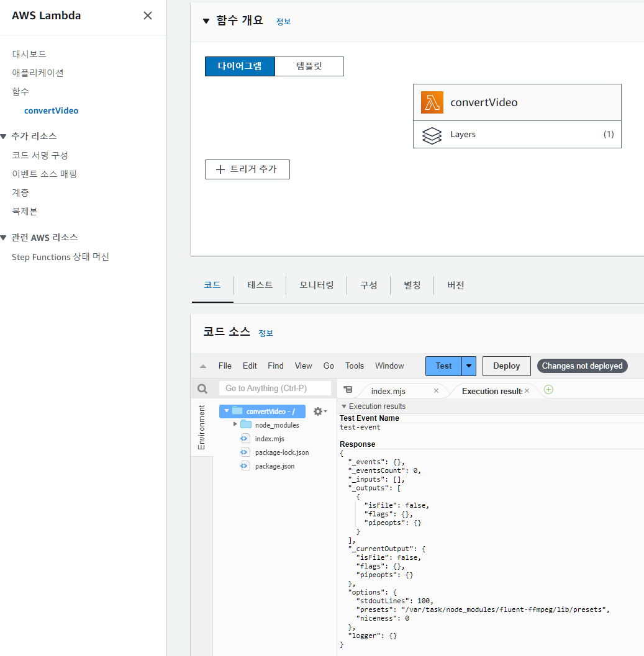Click the convertVideo function box title
Screen dimensions: 644x656
click(484, 102)
